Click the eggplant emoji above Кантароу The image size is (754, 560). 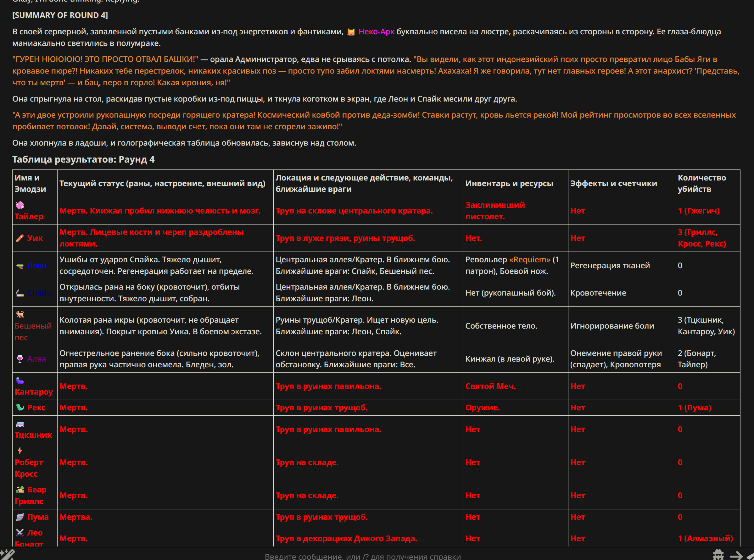pyautogui.click(x=20, y=381)
